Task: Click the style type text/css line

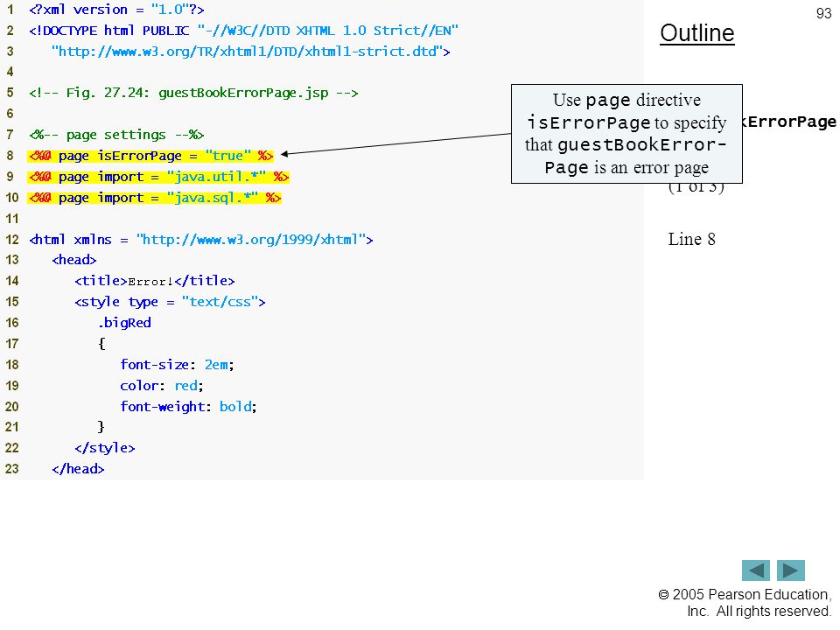Action: [171, 302]
